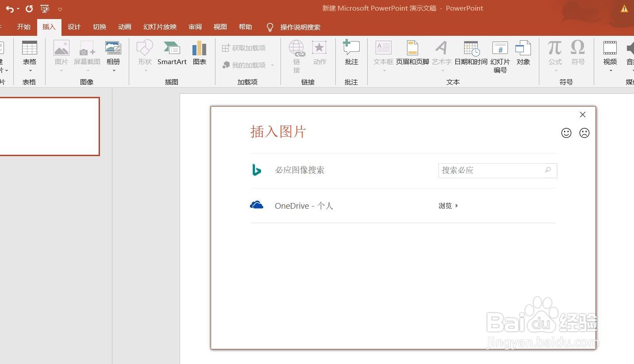Click 获取加载项 get add-ins

[x=244, y=48]
